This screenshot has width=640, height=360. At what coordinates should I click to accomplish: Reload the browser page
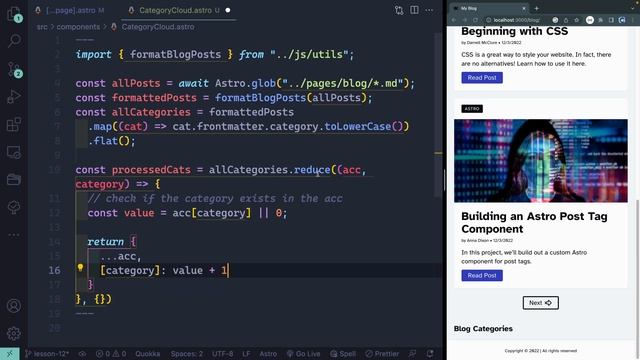tap(475, 20)
